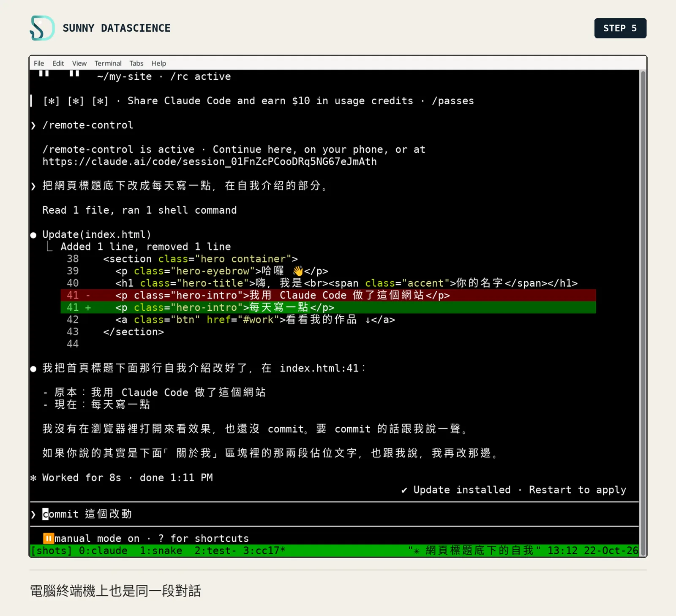Open the Help menu

pyautogui.click(x=158, y=63)
